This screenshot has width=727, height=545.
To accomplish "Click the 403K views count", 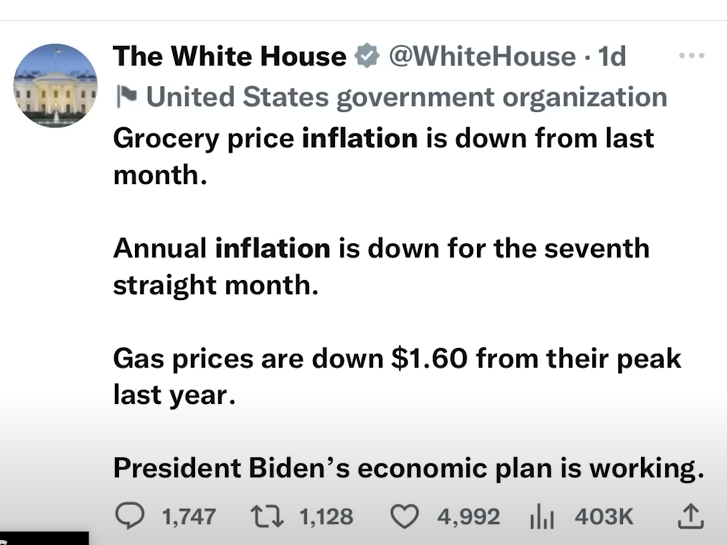I will tap(603, 516).
